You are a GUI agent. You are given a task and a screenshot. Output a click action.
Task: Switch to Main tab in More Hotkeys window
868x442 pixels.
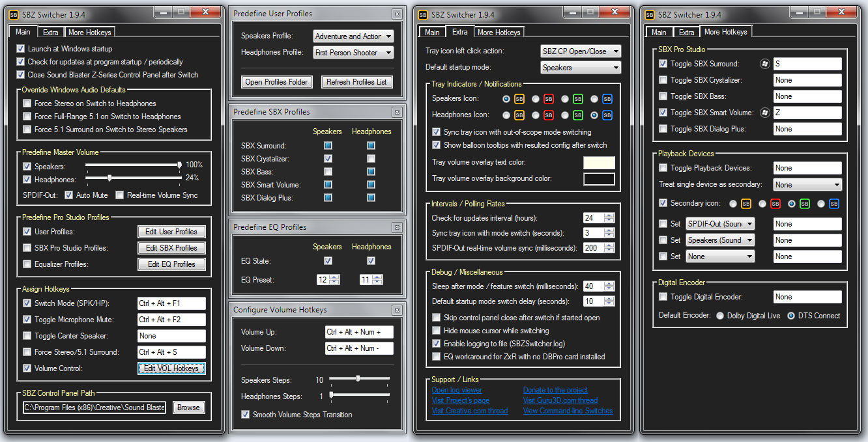(x=659, y=32)
